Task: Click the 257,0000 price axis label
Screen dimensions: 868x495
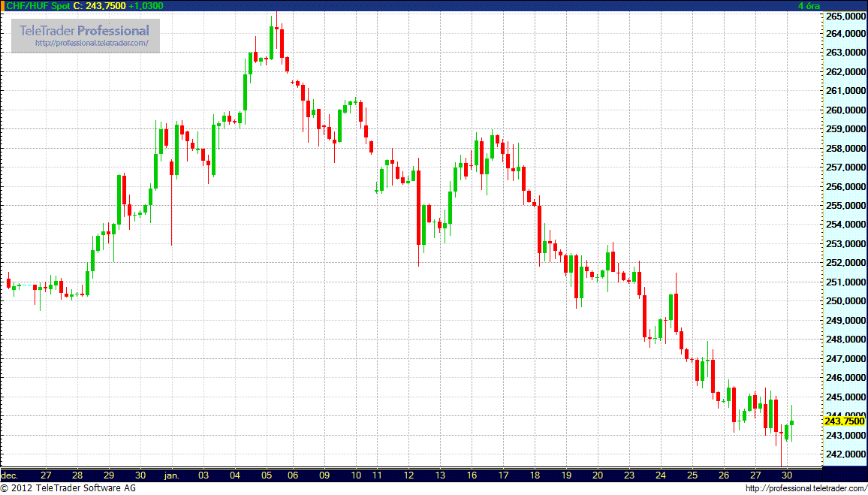Action: 846,168
